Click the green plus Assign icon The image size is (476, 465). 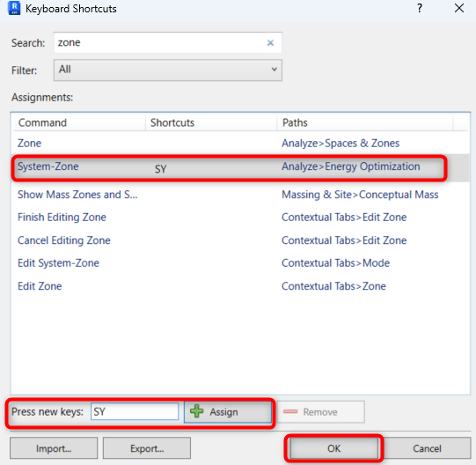click(197, 411)
